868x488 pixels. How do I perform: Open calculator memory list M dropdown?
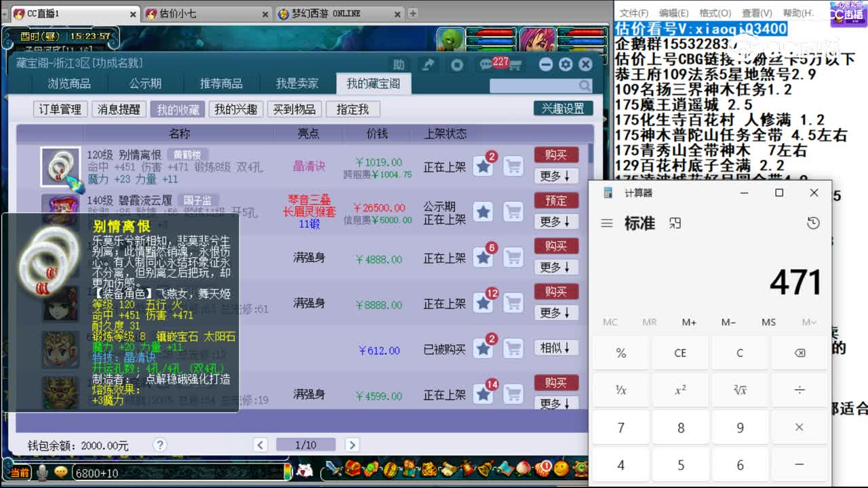click(808, 322)
